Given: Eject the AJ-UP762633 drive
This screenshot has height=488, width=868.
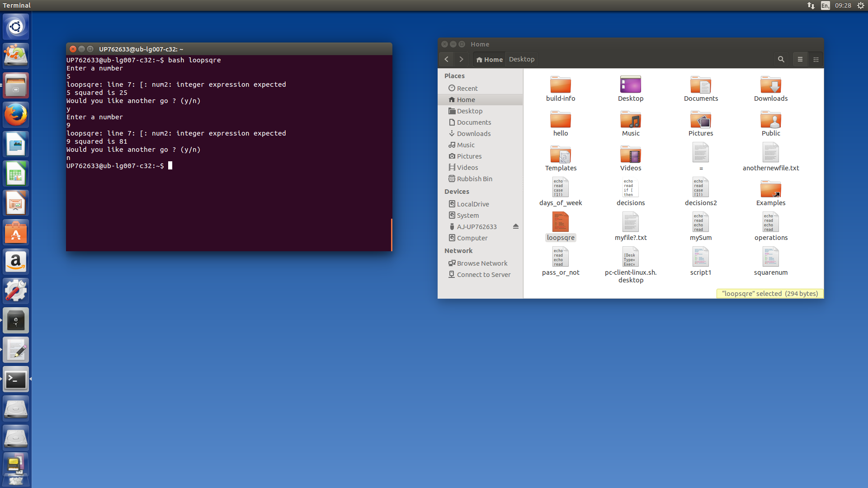Looking at the screenshot, I should pos(516,226).
